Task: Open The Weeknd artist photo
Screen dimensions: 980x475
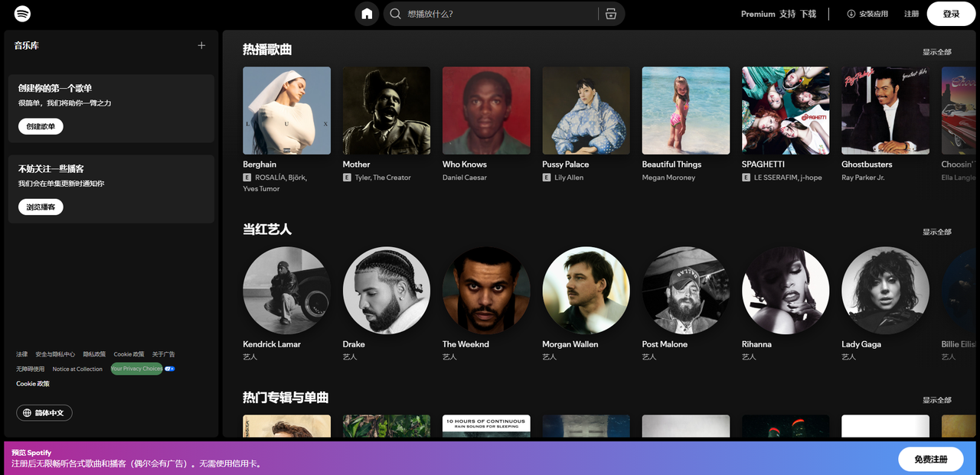Action: (486, 291)
